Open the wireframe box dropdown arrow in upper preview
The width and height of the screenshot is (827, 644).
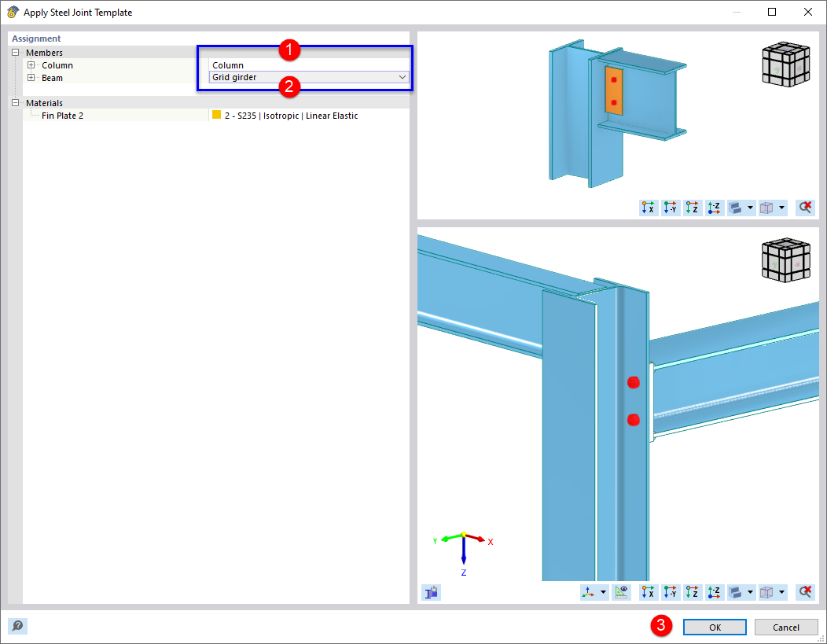tap(781, 208)
